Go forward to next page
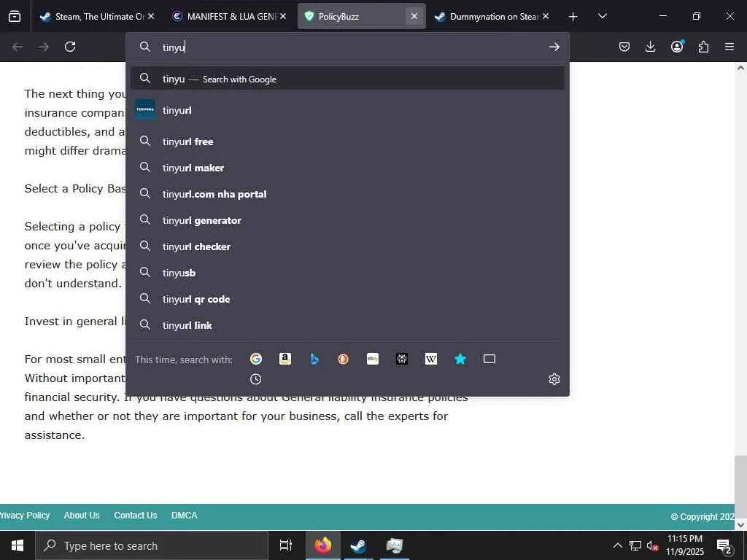This screenshot has height=560, width=747. (44, 47)
